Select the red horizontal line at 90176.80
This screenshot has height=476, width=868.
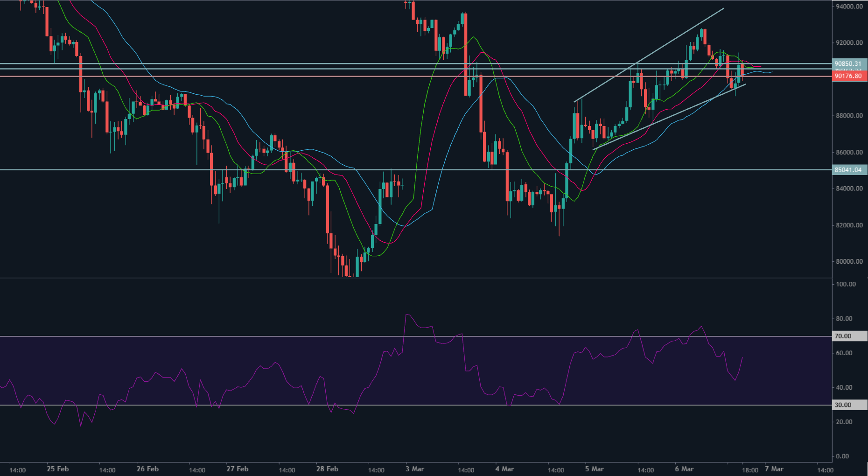[x=415, y=76]
